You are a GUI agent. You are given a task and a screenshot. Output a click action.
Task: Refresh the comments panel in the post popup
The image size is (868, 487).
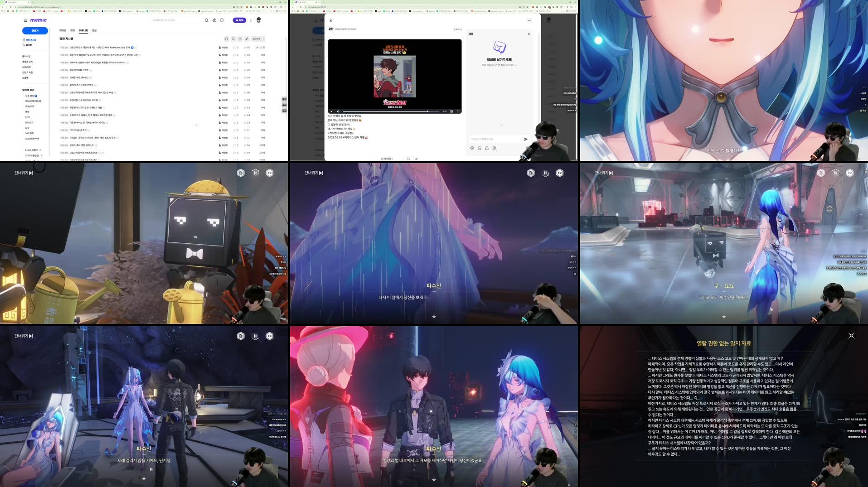529,34
